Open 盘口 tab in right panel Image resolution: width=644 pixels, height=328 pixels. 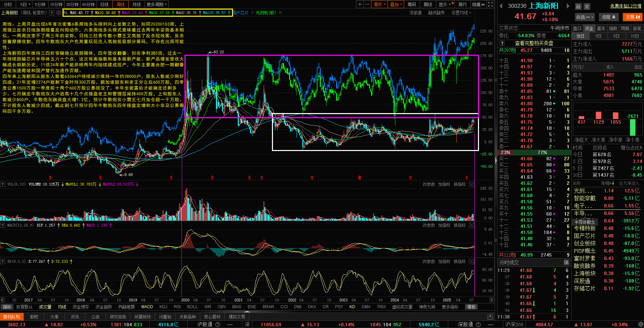click(577, 28)
